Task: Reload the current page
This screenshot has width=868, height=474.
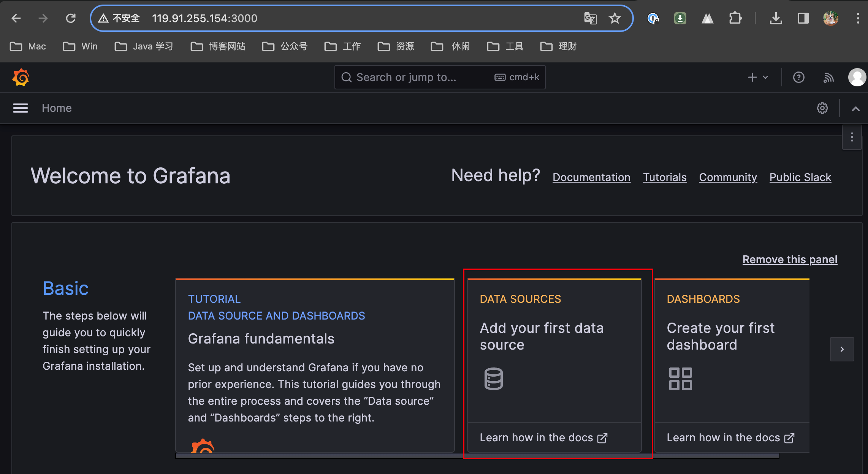Action: click(x=71, y=18)
